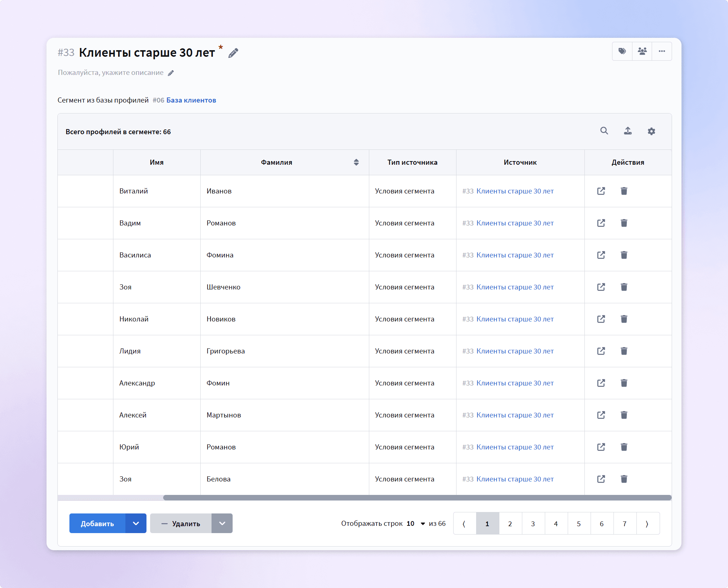Click the name Василиса

(135, 255)
